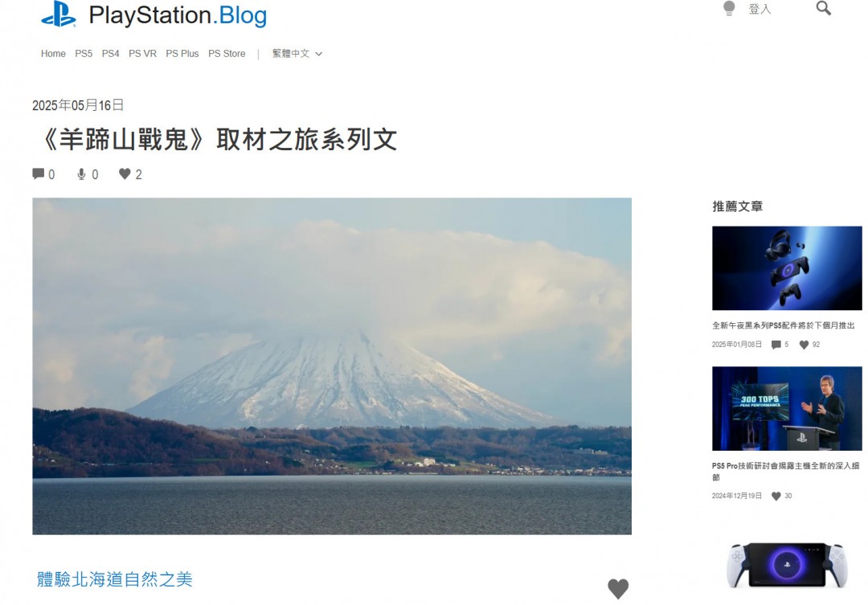Open the 體驗北海道自然之美 link
Viewport: 868px width, 605px height.
[115, 579]
